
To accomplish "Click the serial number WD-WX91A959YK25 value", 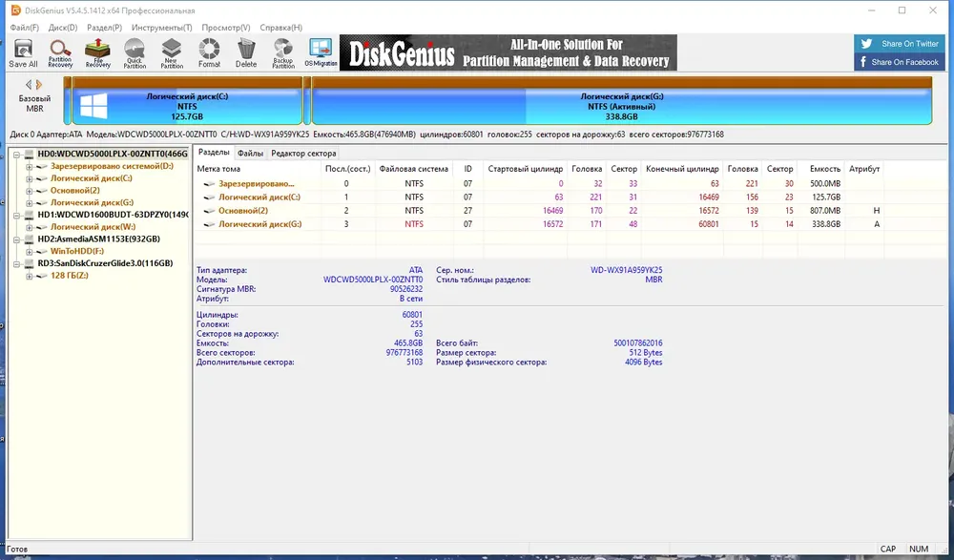I will [626, 270].
